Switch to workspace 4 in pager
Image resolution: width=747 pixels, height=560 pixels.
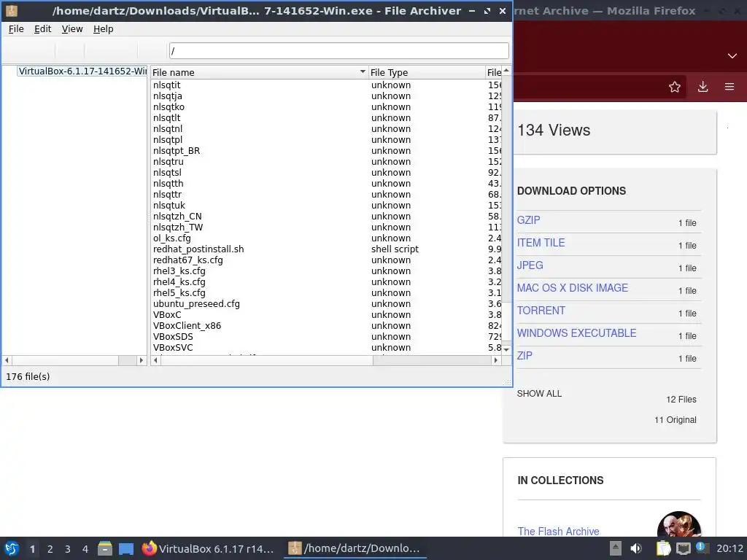[x=85, y=548]
